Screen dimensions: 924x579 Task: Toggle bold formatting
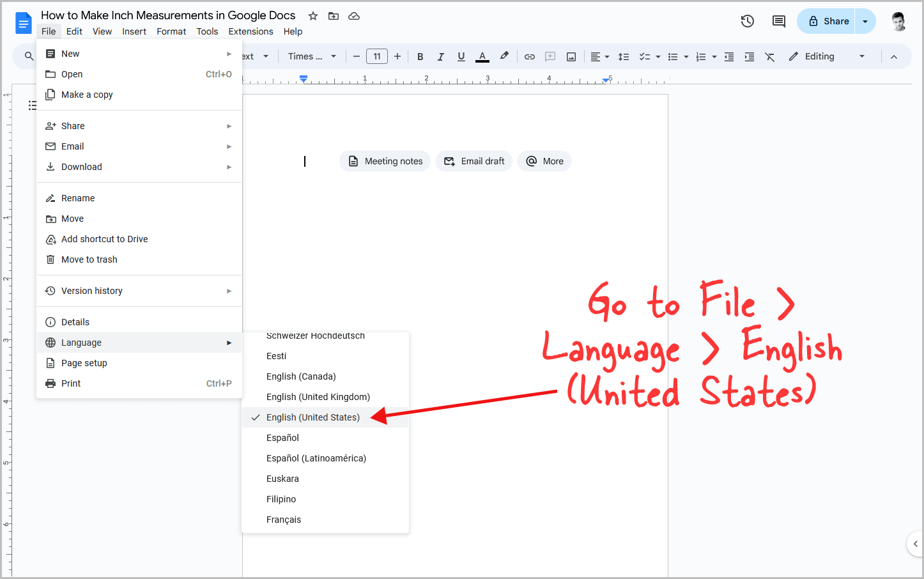click(420, 56)
